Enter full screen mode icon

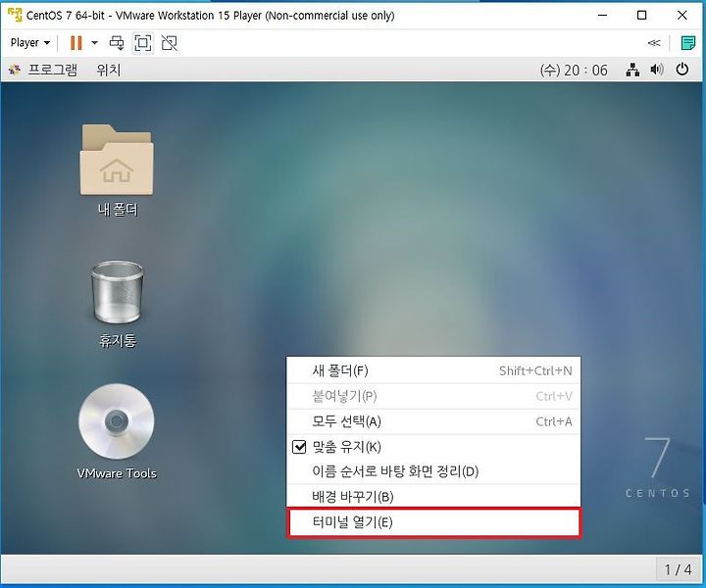[143, 43]
